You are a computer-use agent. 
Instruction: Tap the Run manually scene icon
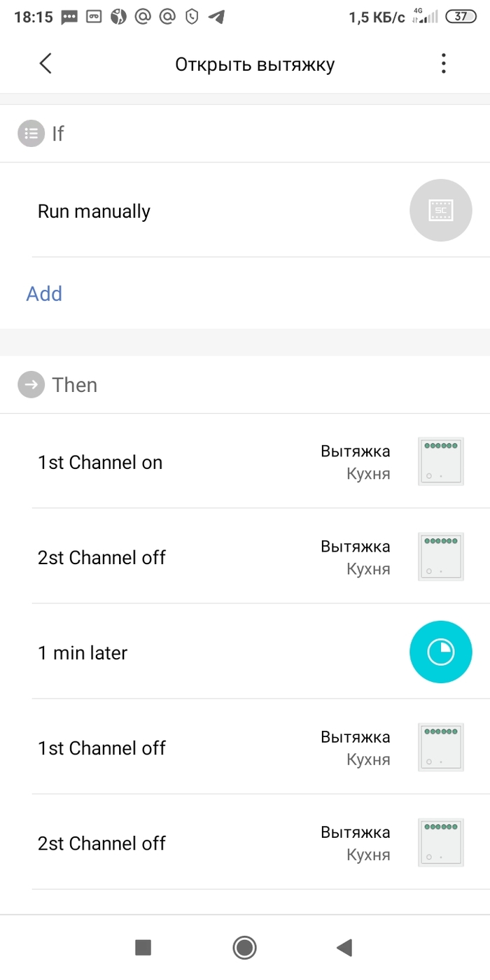tap(440, 211)
